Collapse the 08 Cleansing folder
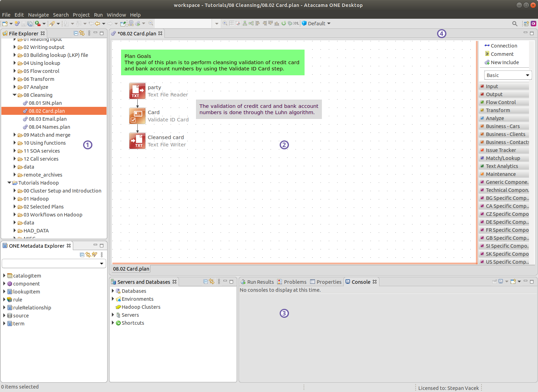 tap(15, 95)
